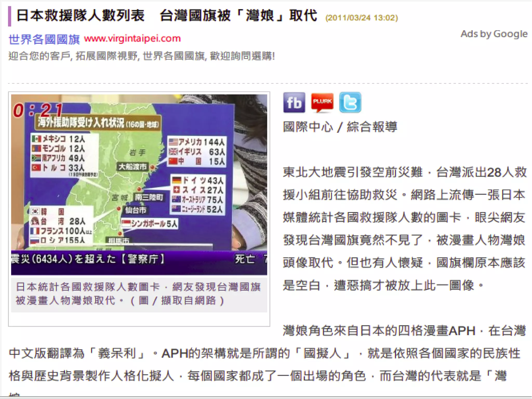
Task: Click the Twitter share icon
Action: (x=350, y=102)
